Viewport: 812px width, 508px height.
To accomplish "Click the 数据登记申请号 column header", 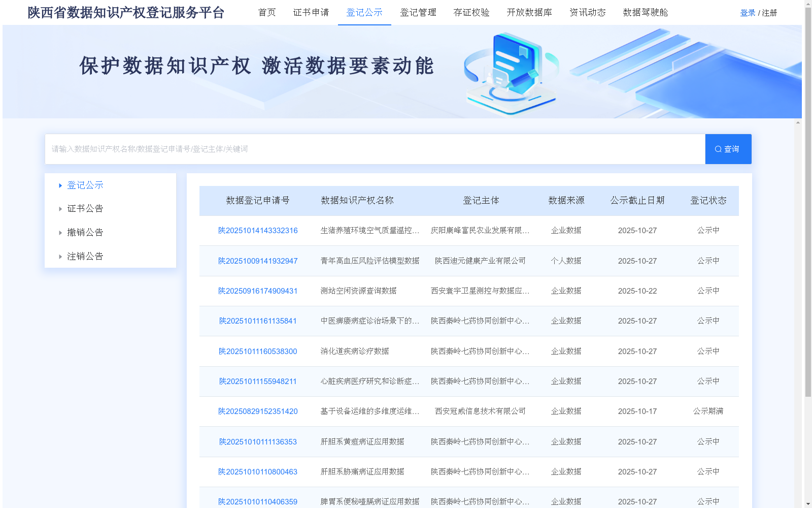I will pyautogui.click(x=258, y=201).
